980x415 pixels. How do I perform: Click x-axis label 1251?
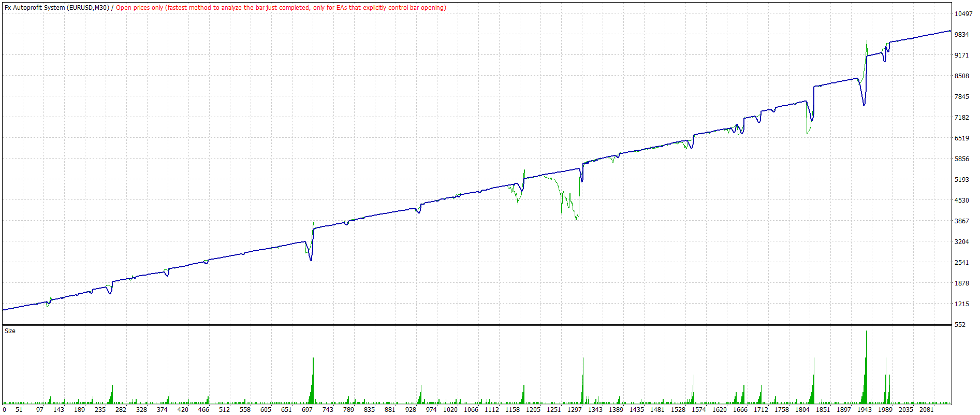pyautogui.click(x=554, y=410)
